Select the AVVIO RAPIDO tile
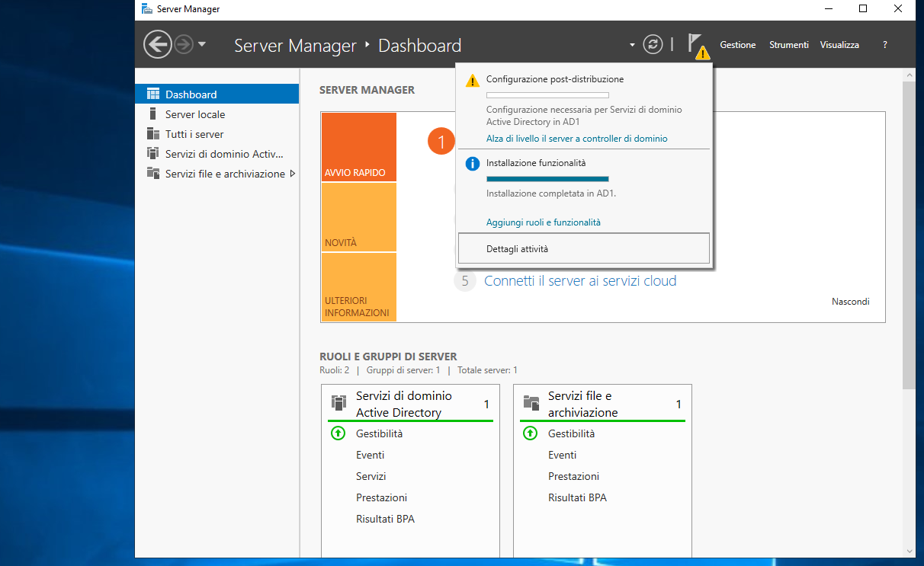 coord(359,147)
